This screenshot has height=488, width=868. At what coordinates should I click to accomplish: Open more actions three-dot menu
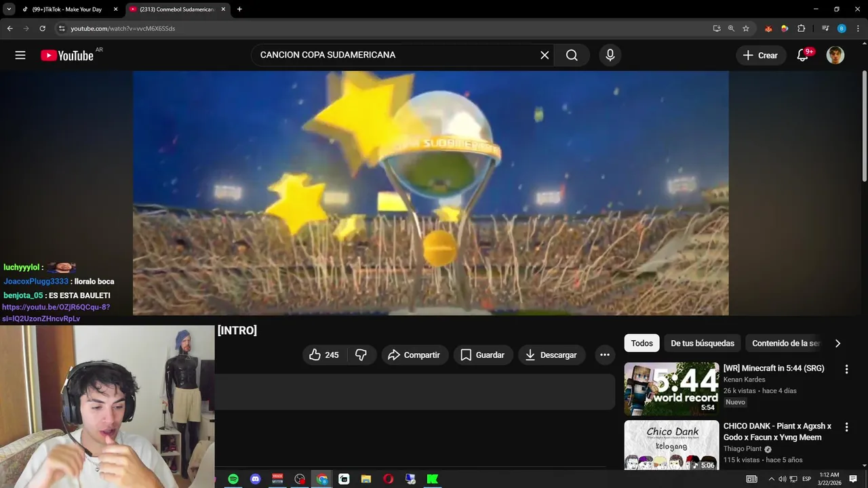(x=605, y=355)
